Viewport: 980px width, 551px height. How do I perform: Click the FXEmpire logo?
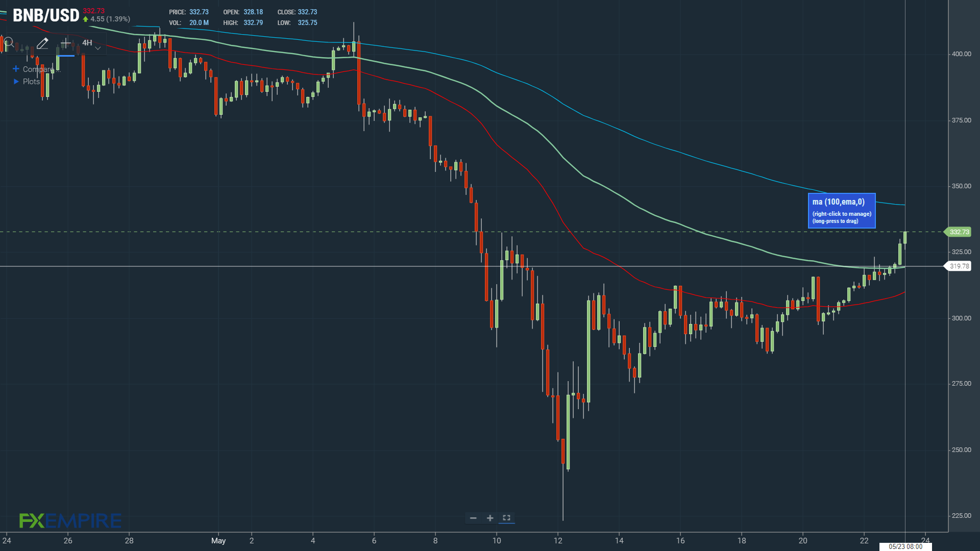pyautogui.click(x=70, y=520)
